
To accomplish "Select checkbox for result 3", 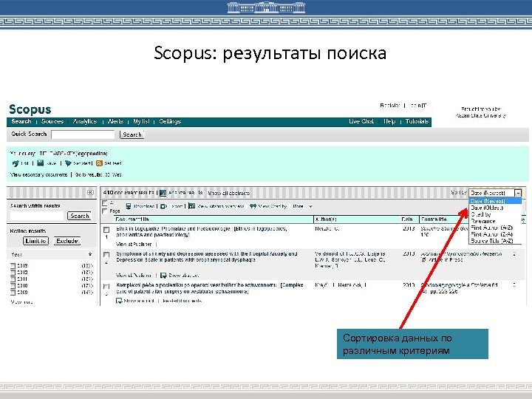I will (106, 287).
